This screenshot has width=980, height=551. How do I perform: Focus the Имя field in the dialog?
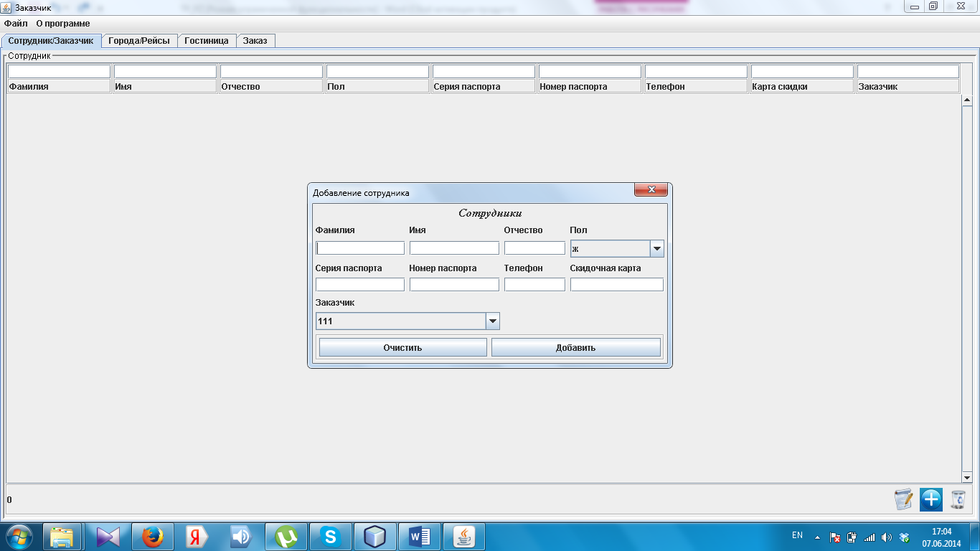pos(454,248)
